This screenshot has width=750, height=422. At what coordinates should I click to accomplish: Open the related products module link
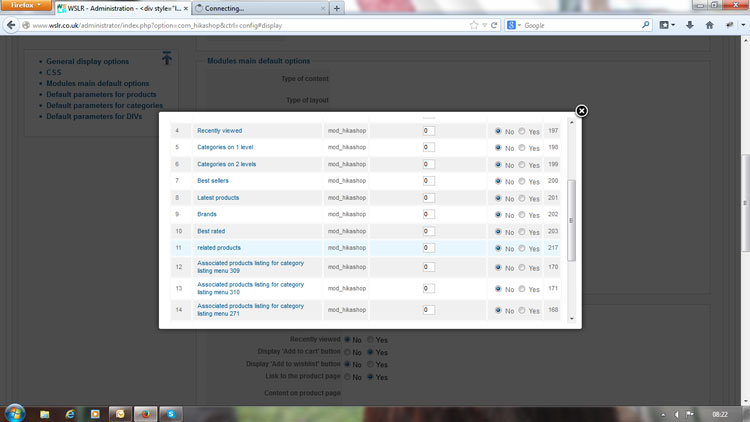(219, 248)
